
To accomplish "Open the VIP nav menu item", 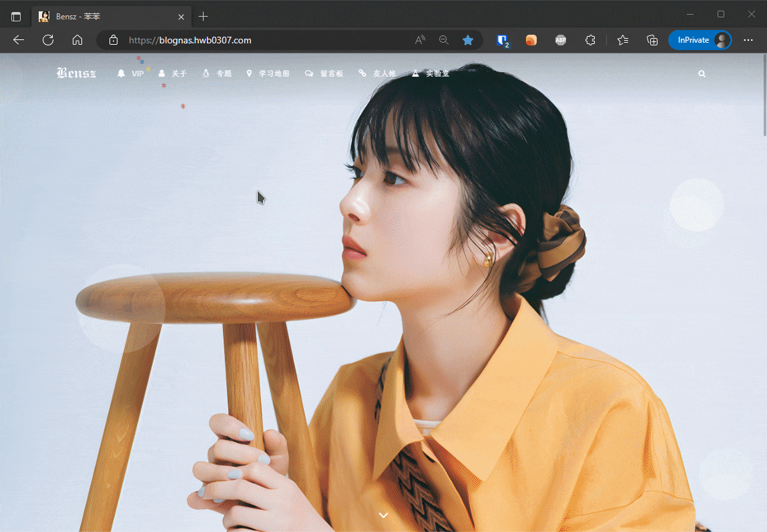I will coord(131,74).
